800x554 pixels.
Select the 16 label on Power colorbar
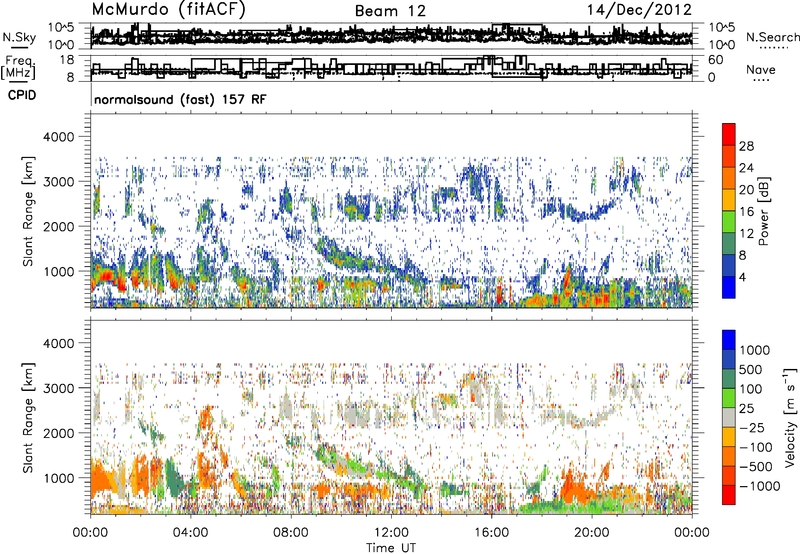point(746,212)
